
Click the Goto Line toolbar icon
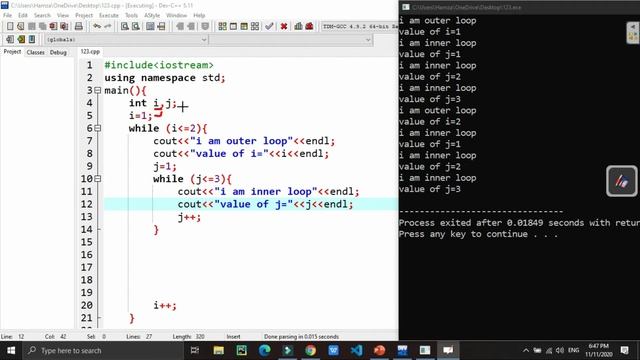point(161,27)
